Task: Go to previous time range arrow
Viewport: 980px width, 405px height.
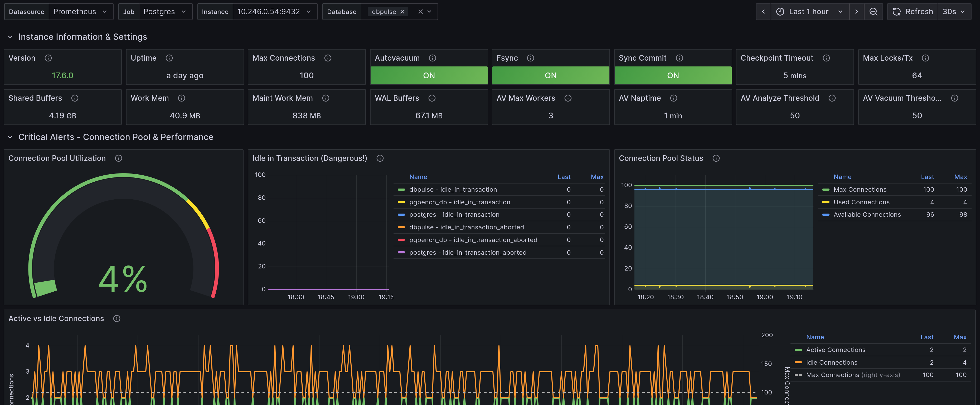Action: point(763,12)
